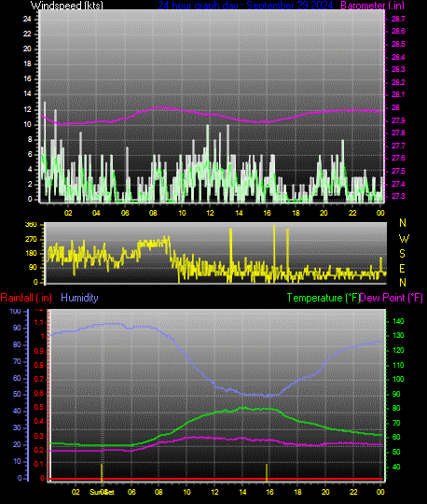This screenshot has height=504, width=427.
Task: Click the sunrise/sunset label on the bottom time axis
Action: 102,492
